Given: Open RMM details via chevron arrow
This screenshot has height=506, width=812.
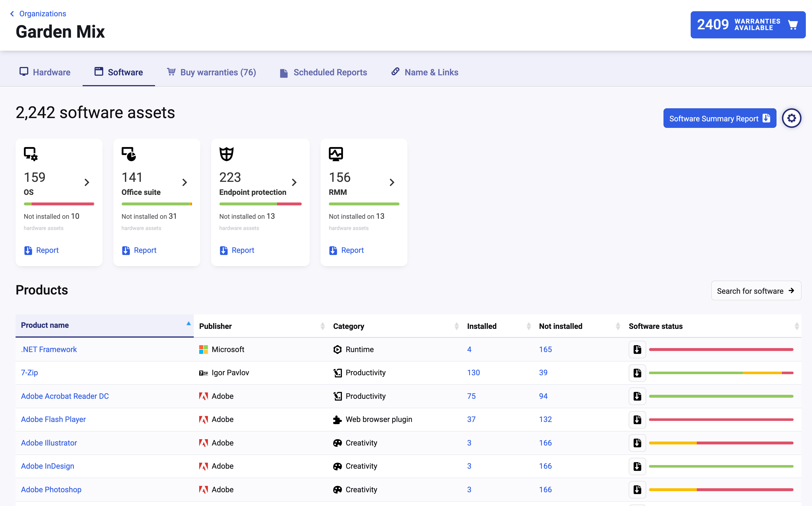Looking at the screenshot, I should [392, 182].
